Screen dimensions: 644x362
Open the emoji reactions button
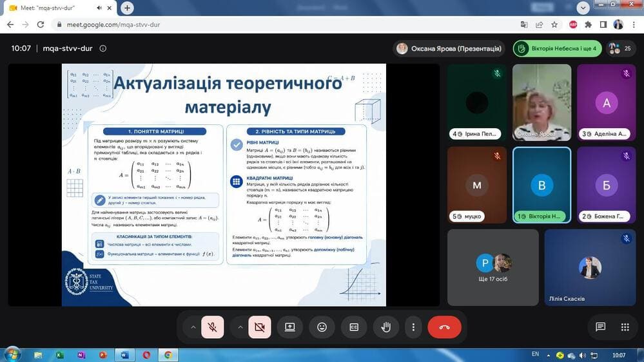(x=322, y=327)
